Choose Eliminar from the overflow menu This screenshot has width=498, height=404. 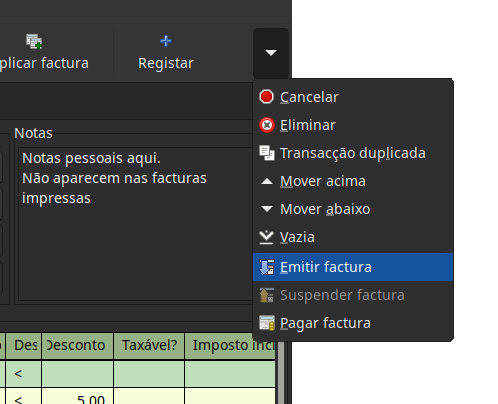353,125
